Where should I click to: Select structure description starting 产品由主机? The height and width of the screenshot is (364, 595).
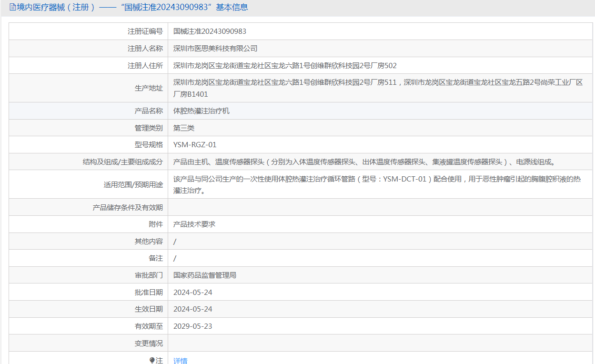(x=364, y=162)
